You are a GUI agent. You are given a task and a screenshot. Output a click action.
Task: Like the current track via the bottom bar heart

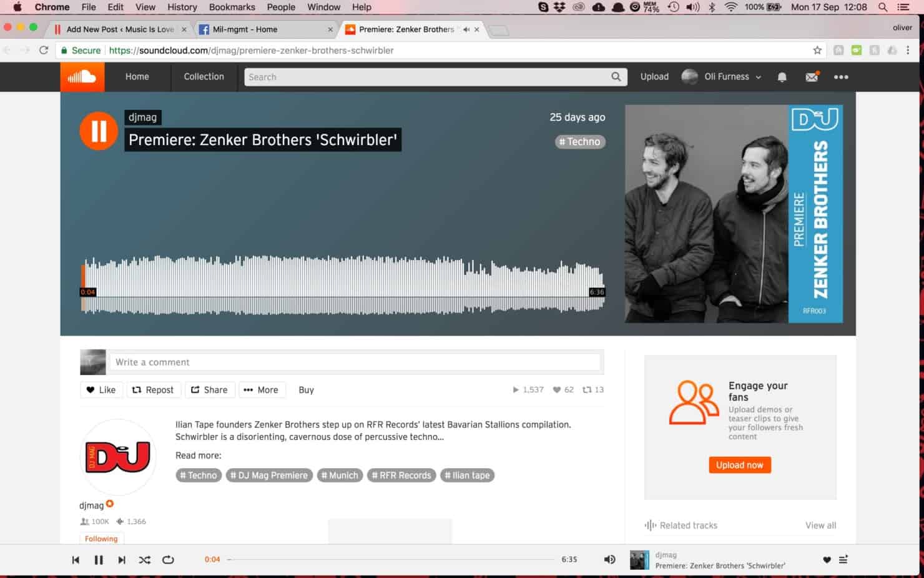(x=827, y=560)
